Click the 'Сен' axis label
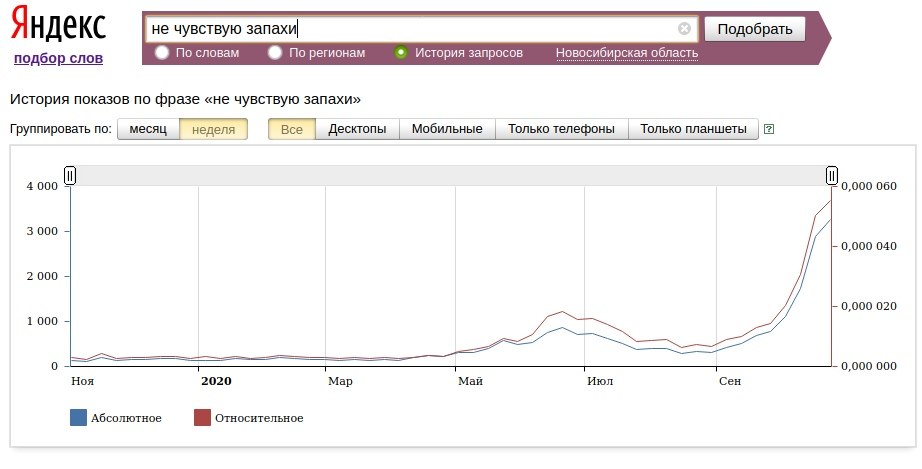The width and height of the screenshot is (922, 469). (730, 381)
